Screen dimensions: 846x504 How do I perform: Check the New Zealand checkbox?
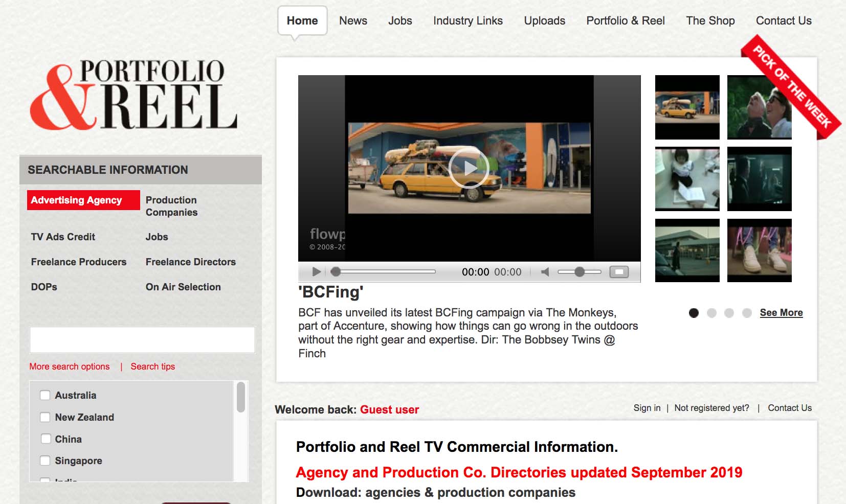(x=45, y=417)
